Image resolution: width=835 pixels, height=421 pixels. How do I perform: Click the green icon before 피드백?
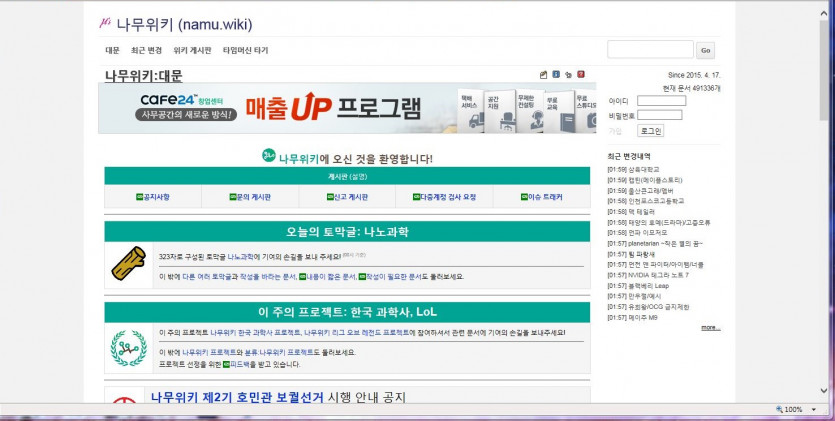coord(226,365)
